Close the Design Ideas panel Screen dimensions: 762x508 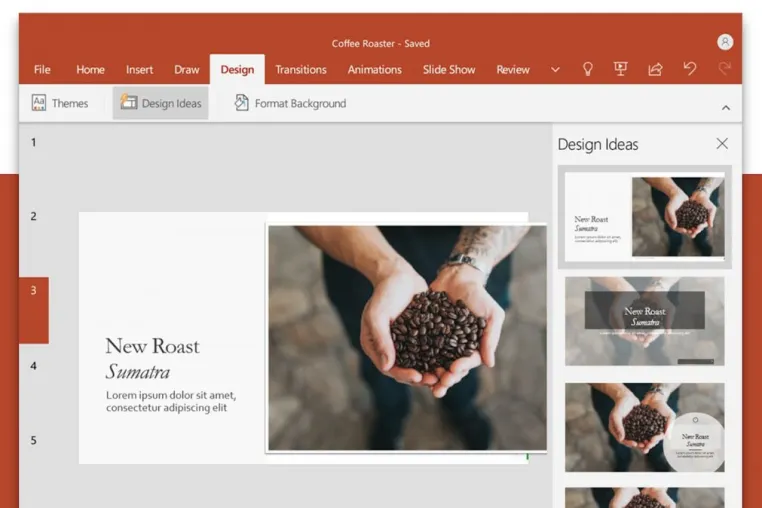[722, 143]
